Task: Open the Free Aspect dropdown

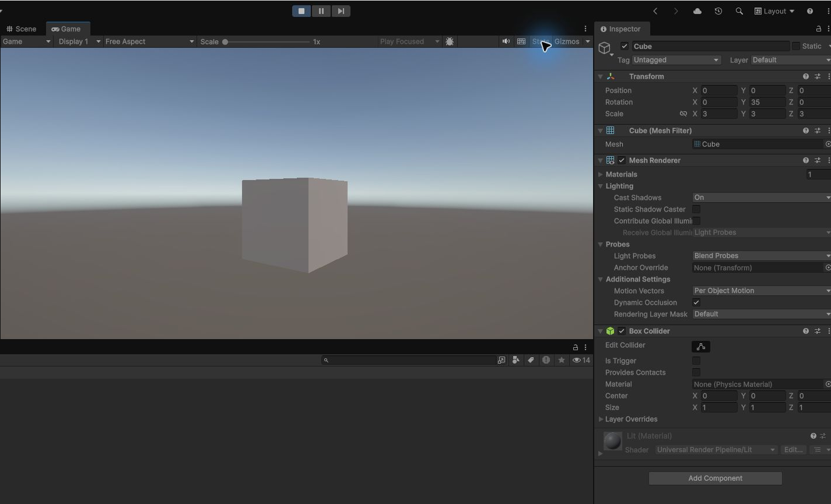Action: [149, 41]
